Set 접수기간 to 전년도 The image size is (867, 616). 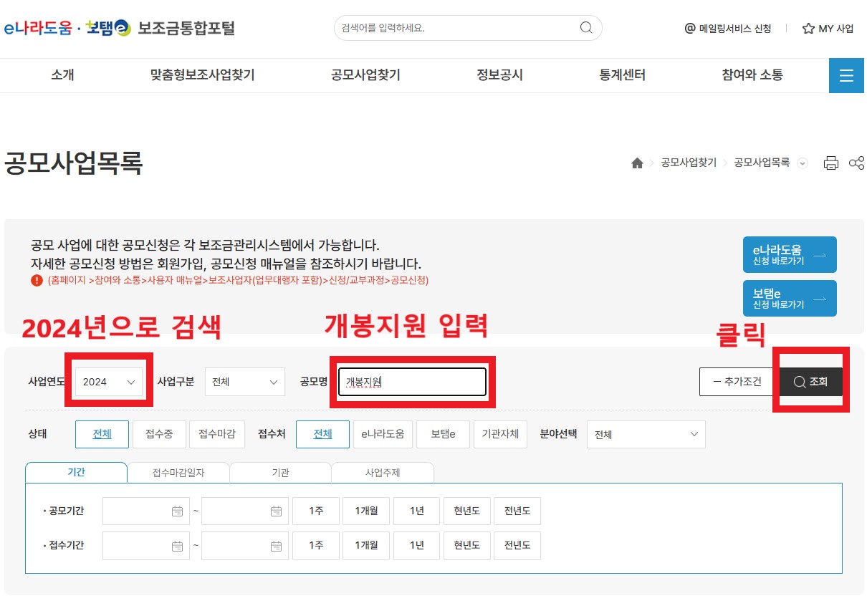[517, 546]
